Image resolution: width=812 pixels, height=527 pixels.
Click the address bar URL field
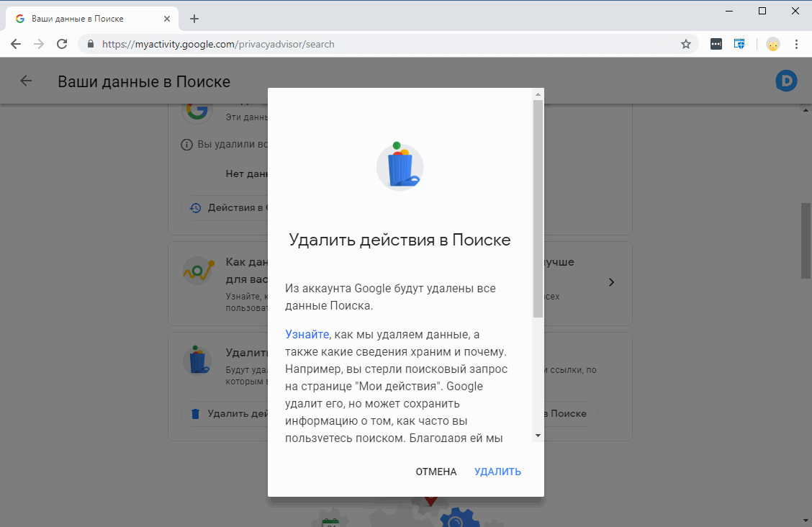[x=389, y=44]
